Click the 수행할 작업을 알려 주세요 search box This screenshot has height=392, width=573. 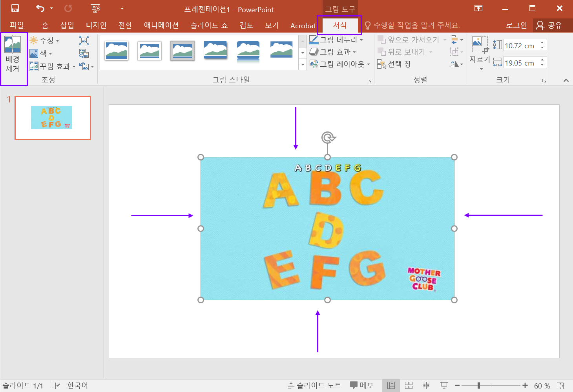(412, 26)
